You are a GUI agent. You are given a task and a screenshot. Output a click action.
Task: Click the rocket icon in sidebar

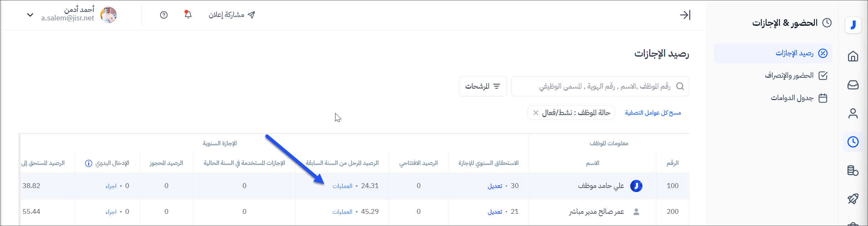[853, 199]
